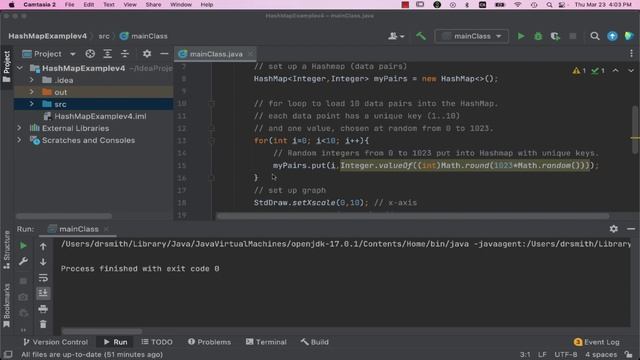
Task: Expand the src folder
Action: [32, 104]
